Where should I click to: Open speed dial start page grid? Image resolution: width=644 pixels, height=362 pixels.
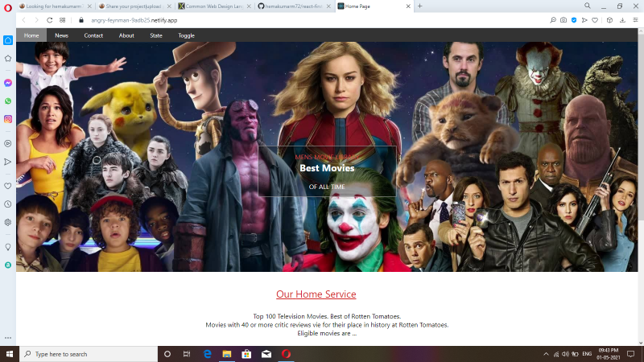(x=63, y=20)
